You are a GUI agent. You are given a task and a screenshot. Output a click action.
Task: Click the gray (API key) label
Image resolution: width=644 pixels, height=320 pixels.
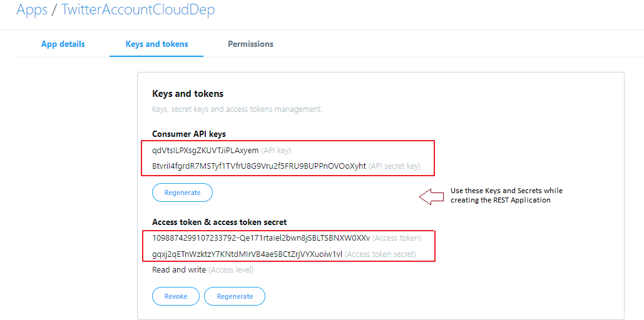tap(276, 151)
